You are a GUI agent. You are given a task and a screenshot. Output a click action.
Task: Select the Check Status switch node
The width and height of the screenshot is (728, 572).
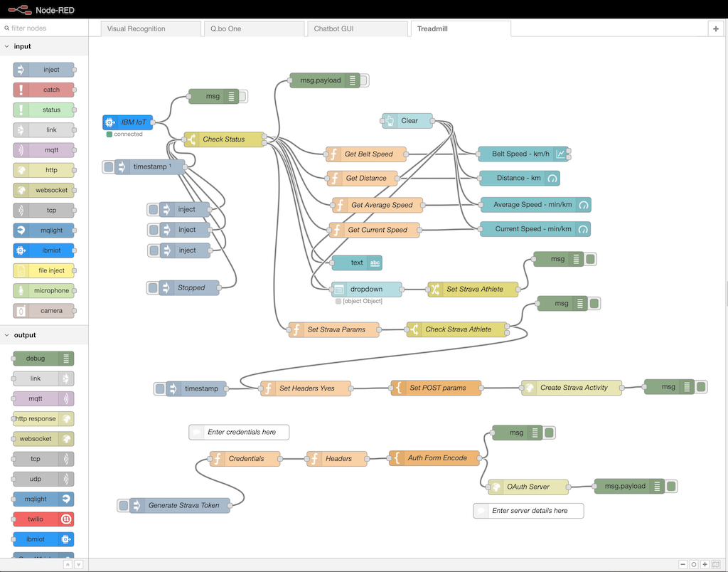[x=224, y=139]
